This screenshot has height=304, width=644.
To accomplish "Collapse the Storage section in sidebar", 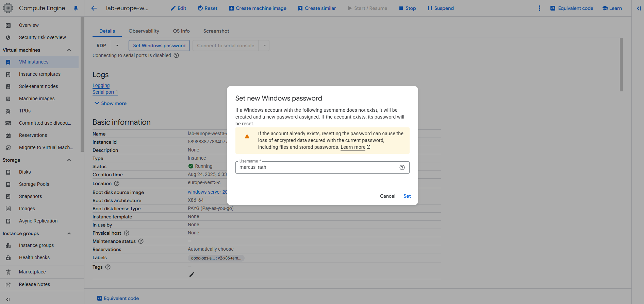I will (69, 160).
